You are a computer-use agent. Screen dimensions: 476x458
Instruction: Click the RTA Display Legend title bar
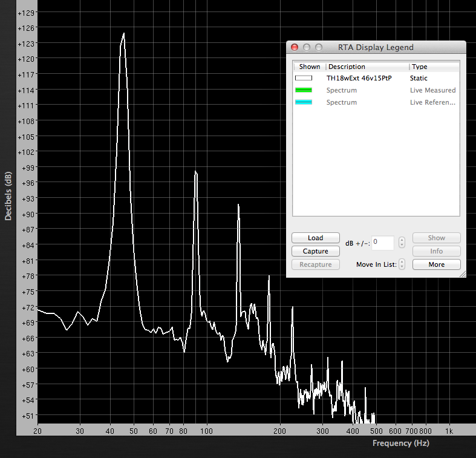[x=376, y=47]
